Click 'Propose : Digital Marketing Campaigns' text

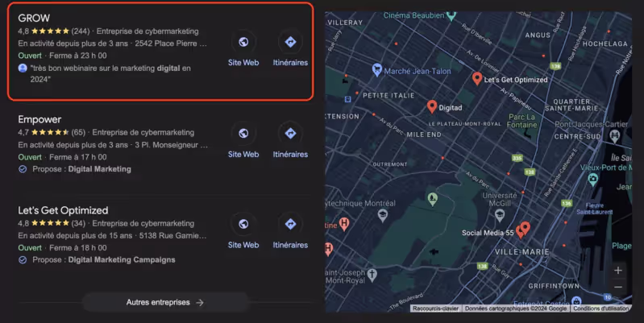click(104, 260)
